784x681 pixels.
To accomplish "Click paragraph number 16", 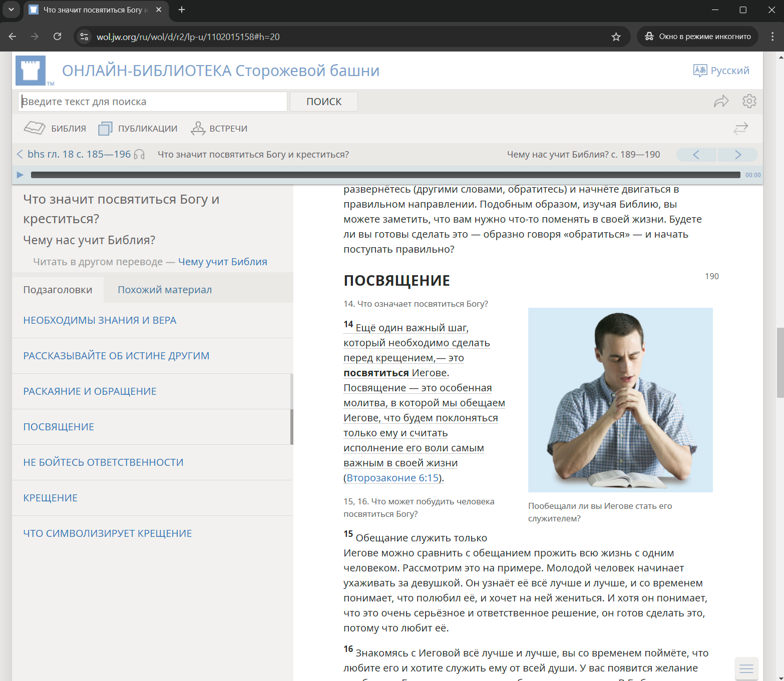I will pos(348,649).
